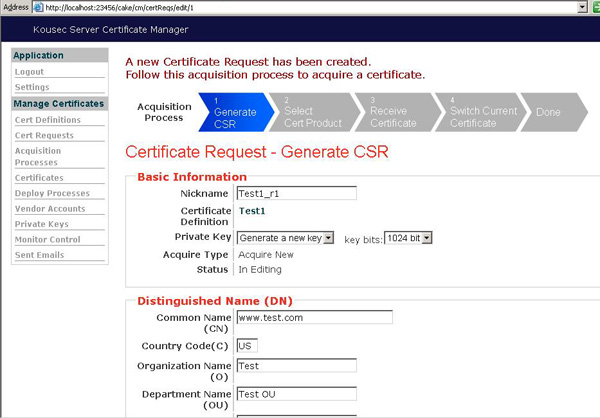Click the 'Basic Information' section title
Image resolution: width=600 pixels, height=418 pixels.
pos(192,177)
